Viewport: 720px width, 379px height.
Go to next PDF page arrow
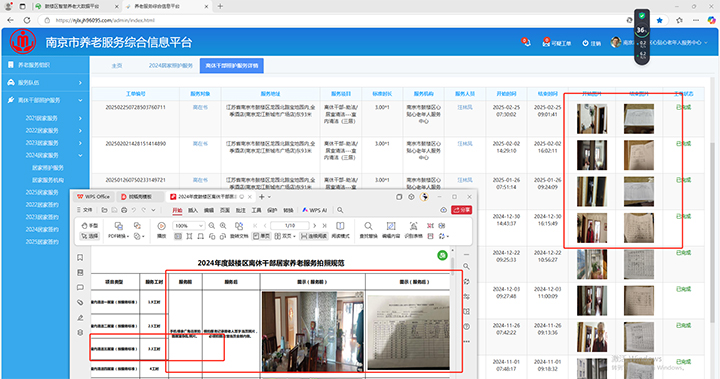point(315,226)
